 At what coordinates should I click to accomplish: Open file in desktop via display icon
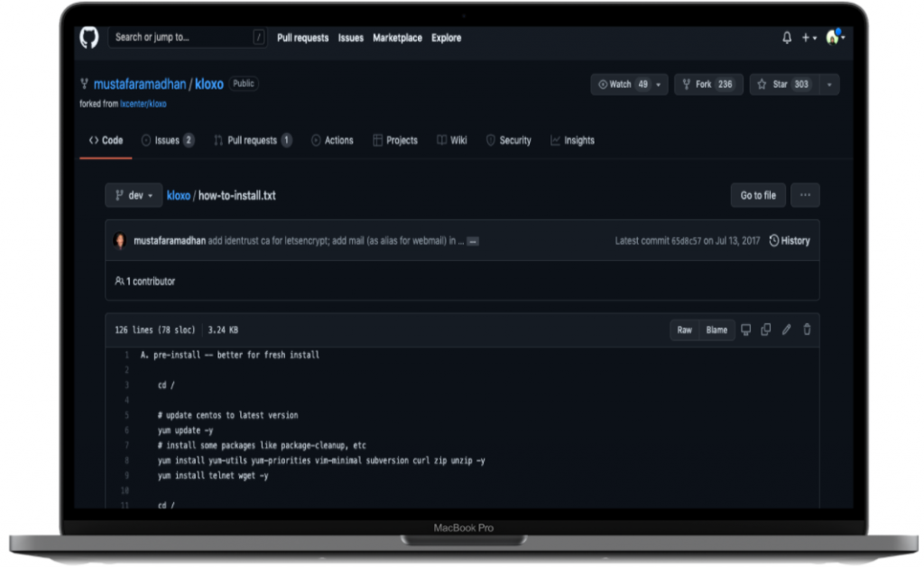(x=745, y=330)
